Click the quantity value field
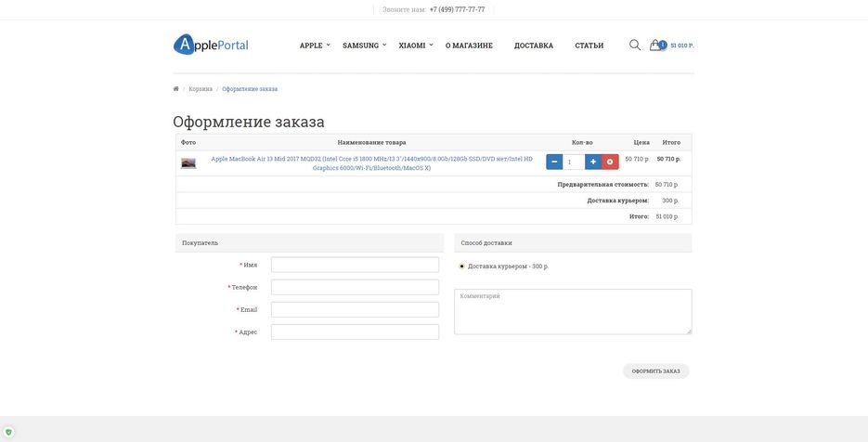Screen dimensions: 868x442 click(574, 162)
